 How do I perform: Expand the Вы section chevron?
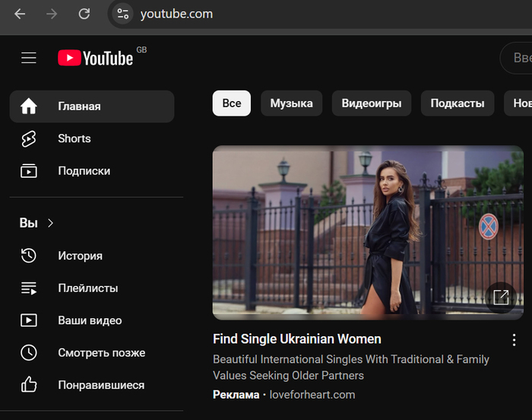51,223
